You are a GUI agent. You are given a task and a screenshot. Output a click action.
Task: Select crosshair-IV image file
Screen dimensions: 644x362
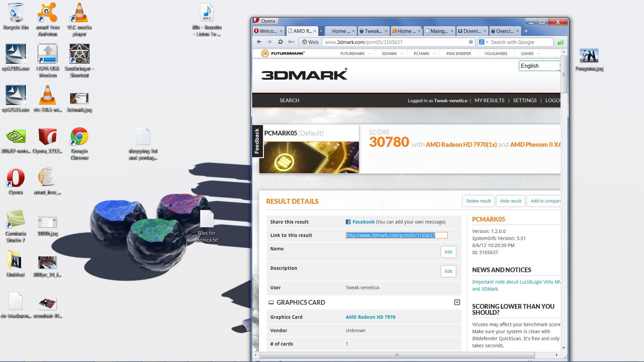tap(47, 307)
